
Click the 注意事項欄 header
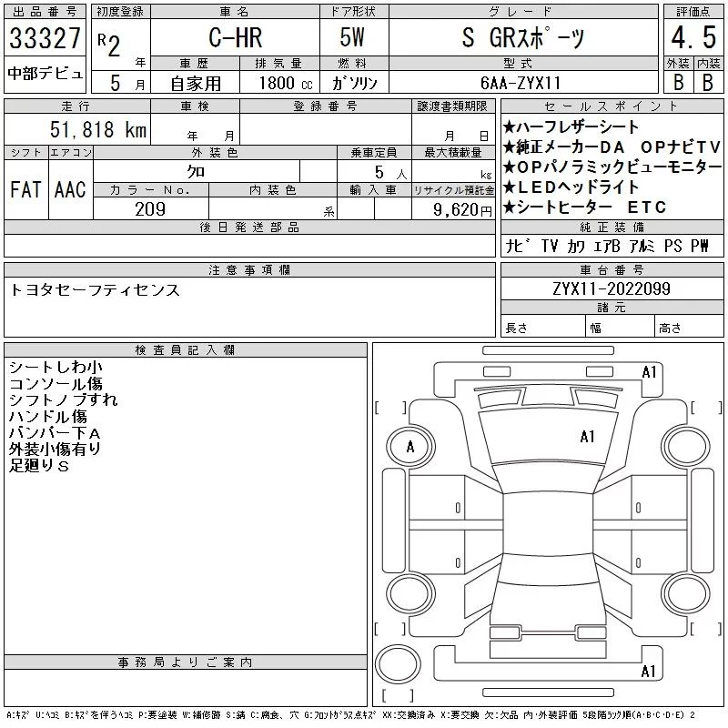tap(249, 269)
